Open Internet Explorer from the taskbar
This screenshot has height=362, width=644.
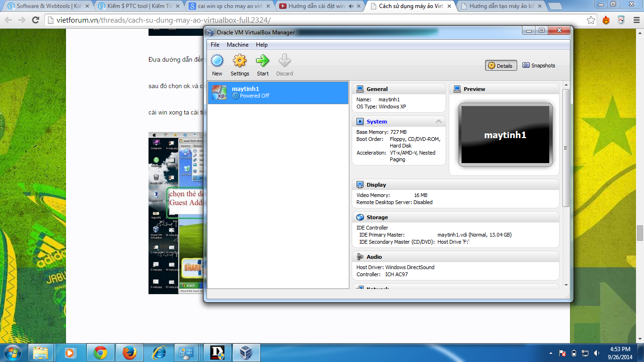[x=159, y=353]
